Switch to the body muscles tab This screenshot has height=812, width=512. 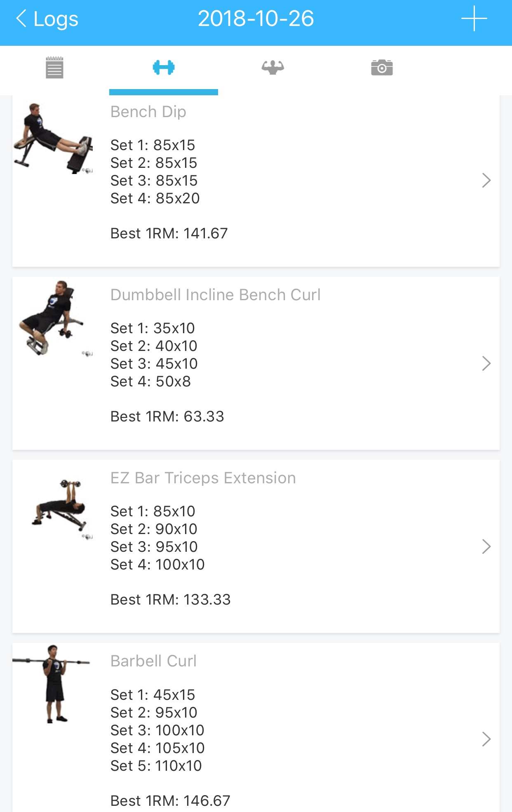click(x=272, y=68)
